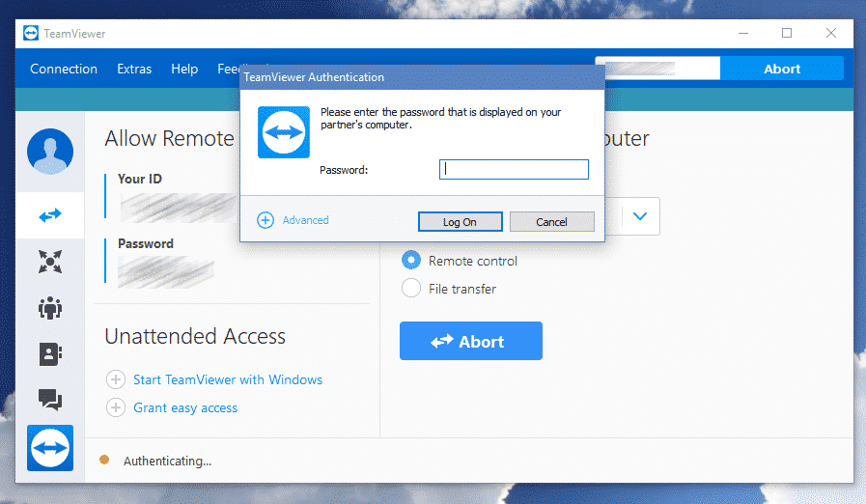866x504 pixels.
Task: Click the orange Authenticating status dot
Action: 104,460
